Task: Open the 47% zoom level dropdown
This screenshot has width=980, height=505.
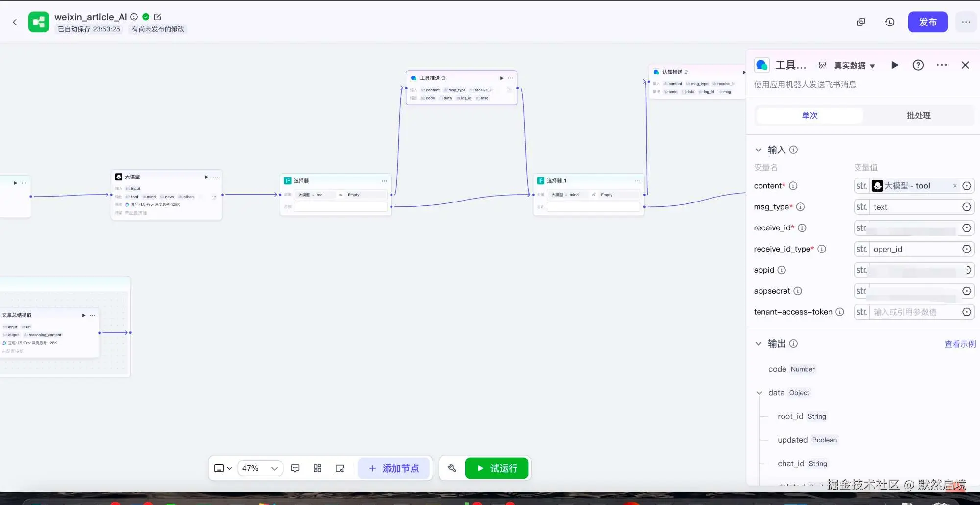Action: coord(260,468)
